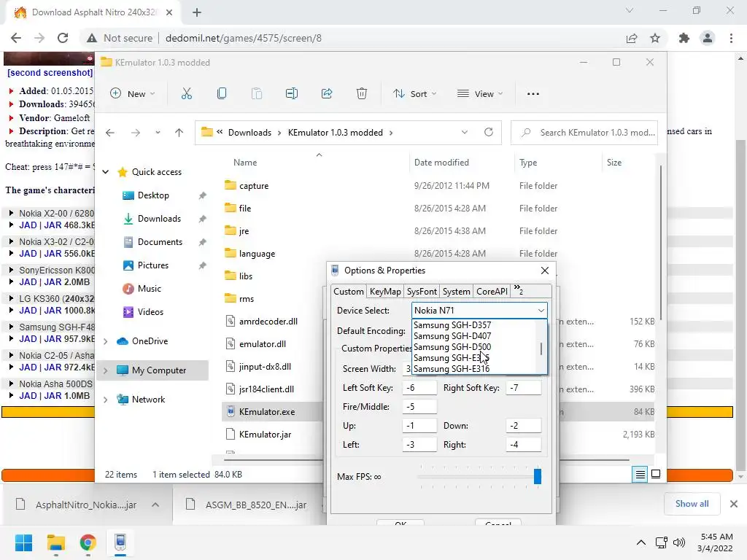Switch Explorer to details view icon
The width and height of the screenshot is (747, 560).
coord(640,474)
